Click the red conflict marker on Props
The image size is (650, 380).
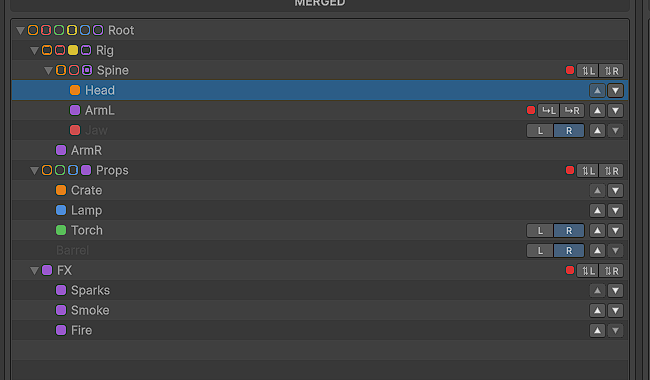pos(570,170)
